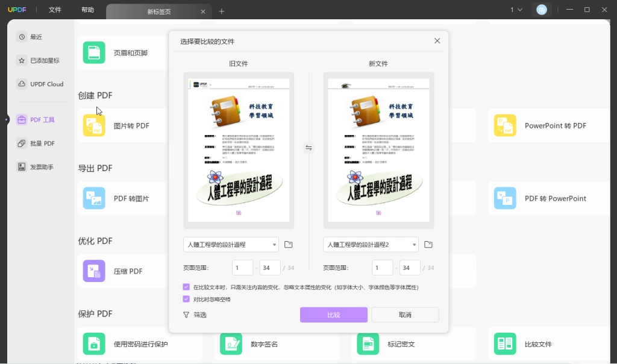Viewport: 617px width, 364px height.
Task: Add a new tab with plus button
Action: (x=222, y=11)
